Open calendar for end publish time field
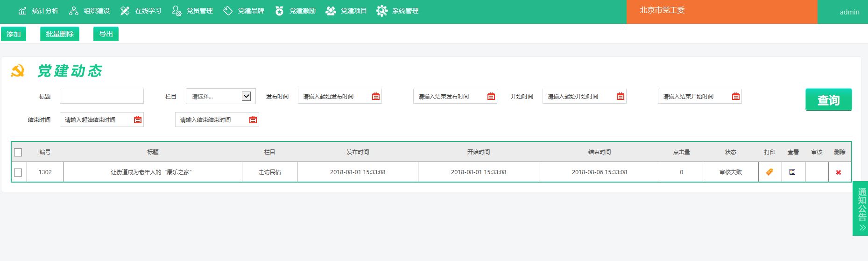Viewport: 868px width, 261px height. [x=491, y=97]
